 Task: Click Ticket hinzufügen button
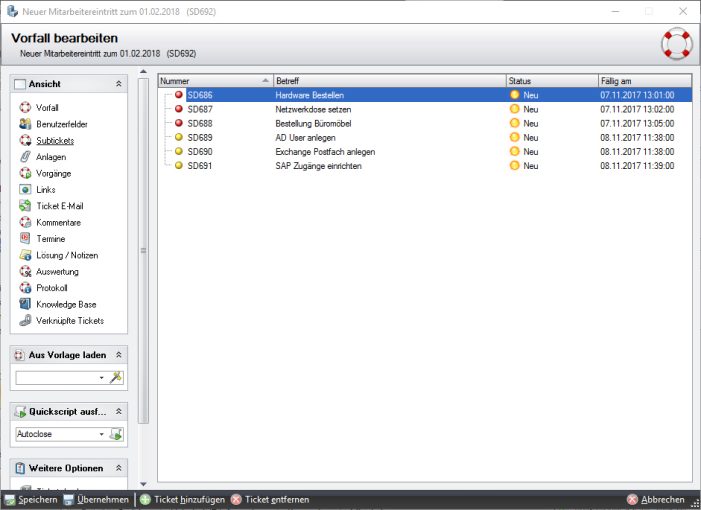[x=182, y=500]
